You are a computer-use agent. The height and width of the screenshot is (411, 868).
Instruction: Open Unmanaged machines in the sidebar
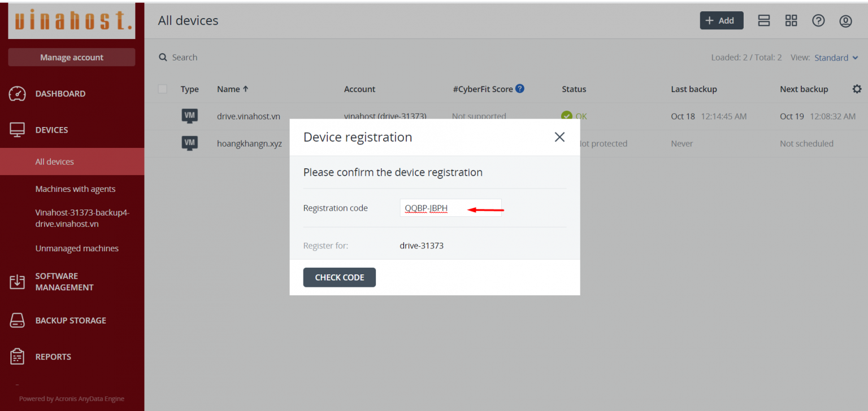[x=77, y=248]
